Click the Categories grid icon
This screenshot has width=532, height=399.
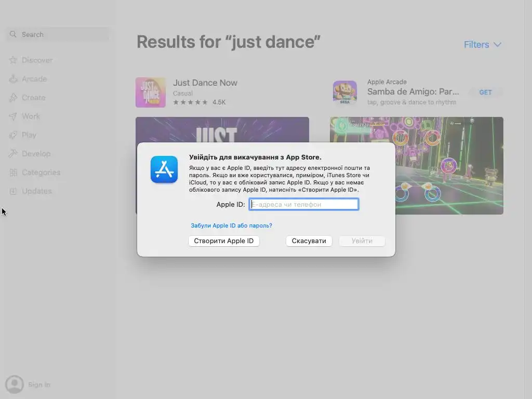click(13, 172)
